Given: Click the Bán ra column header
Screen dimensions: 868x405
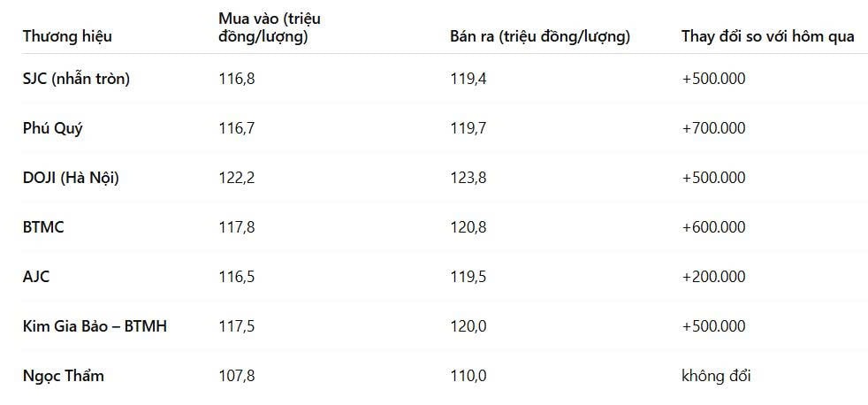Looking at the screenshot, I should 540,36.
